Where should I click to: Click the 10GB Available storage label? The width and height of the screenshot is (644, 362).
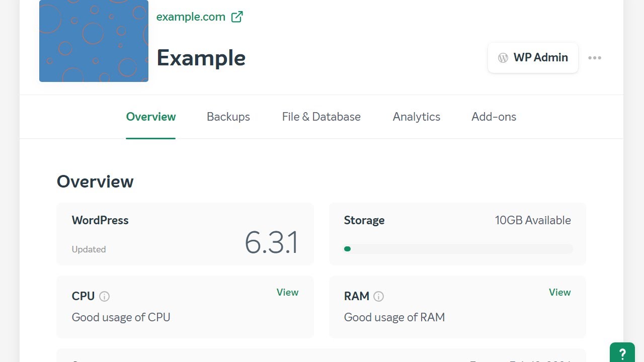pyautogui.click(x=533, y=220)
